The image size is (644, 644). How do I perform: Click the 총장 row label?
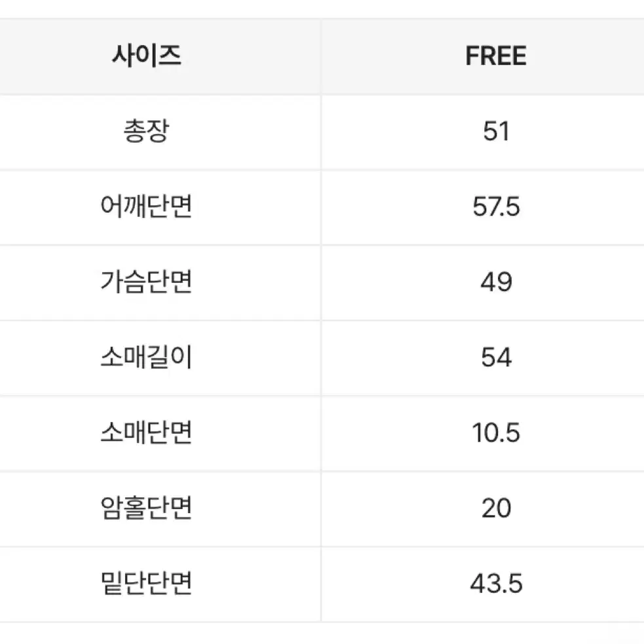147,131
